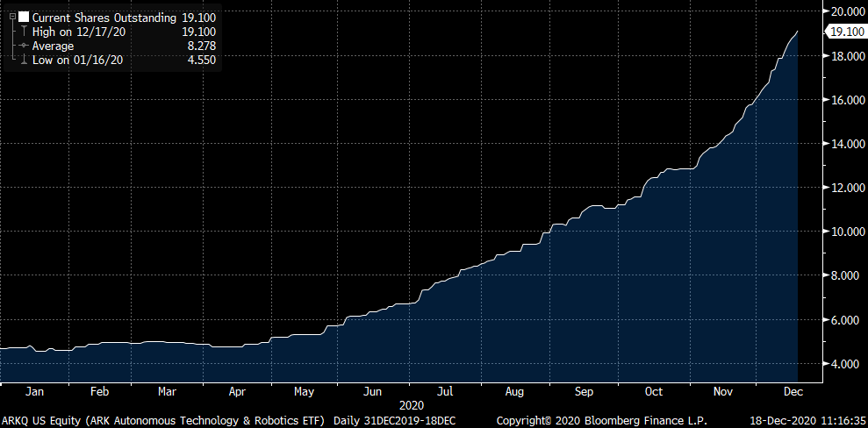This screenshot has height=428, width=868.
Task: Click the 4.550 low value
Action: pyautogui.click(x=201, y=61)
